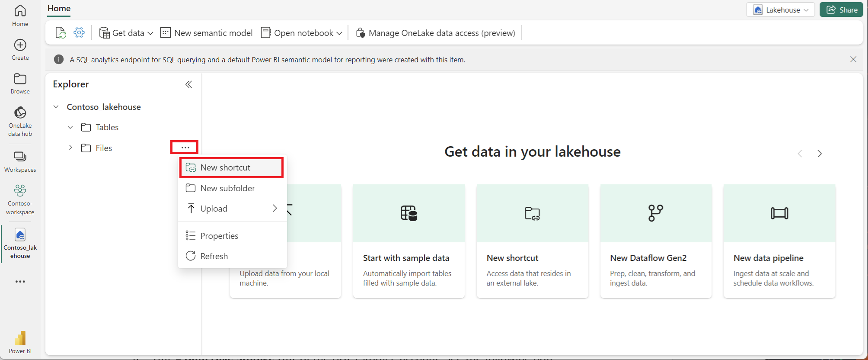Click the lakehouse settings gear icon
The width and height of the screenshot is (868, 360).
(x=79, y=32)
